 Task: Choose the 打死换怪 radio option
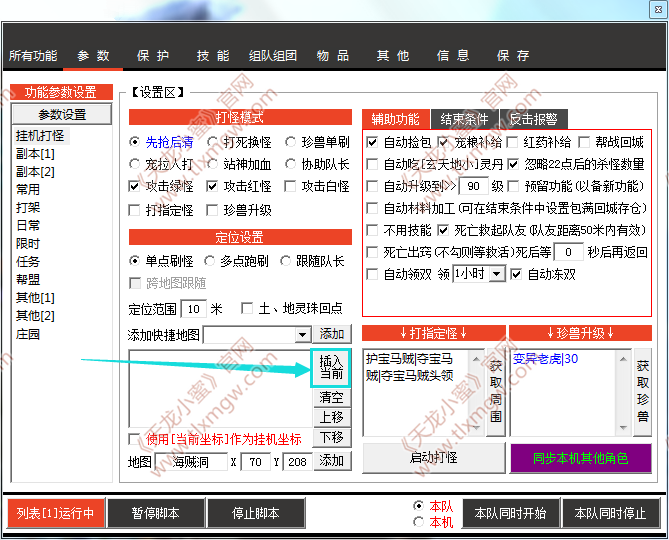coord(212,142)
